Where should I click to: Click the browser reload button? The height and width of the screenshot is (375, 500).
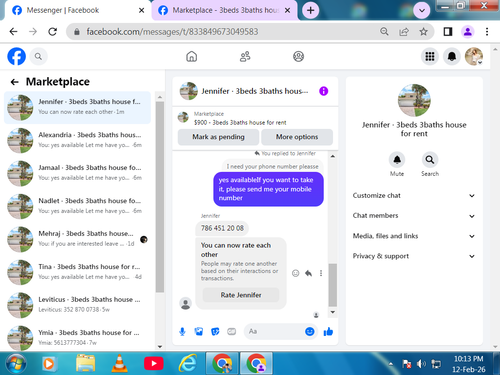pos(52,32)
